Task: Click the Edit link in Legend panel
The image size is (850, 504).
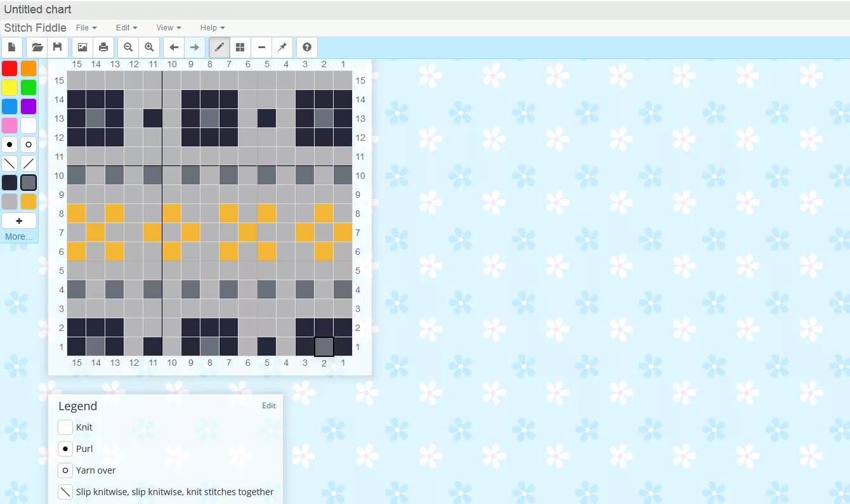Action: pos(269,406)
